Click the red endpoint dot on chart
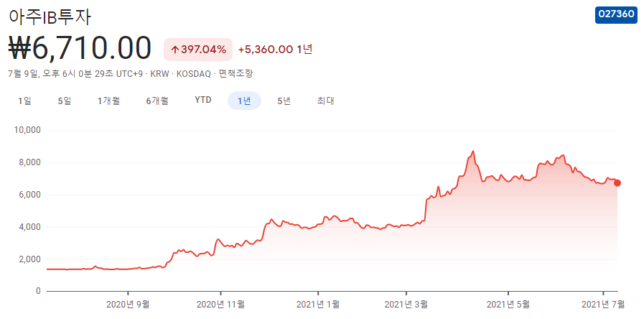The image size is (644, 319). pyautogui.click(x=617, y=183)
